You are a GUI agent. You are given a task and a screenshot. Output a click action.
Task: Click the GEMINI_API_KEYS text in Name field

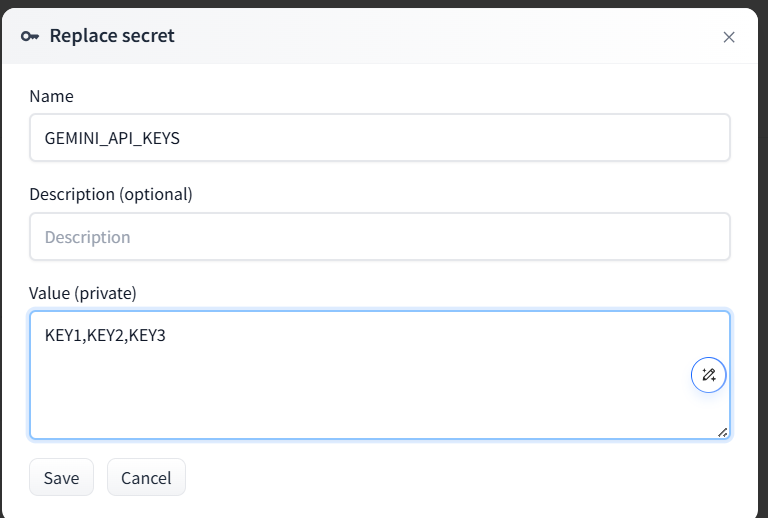pos(112,139)
